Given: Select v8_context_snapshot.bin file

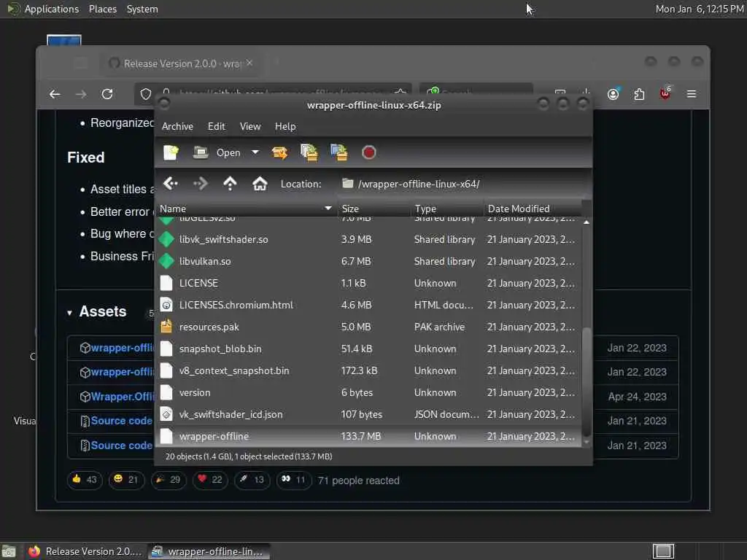Looking at the screenshot, I should coord(368,370).
